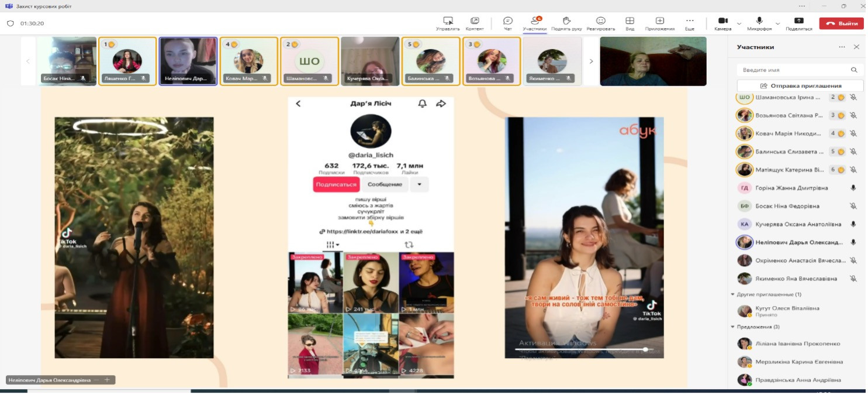The image size is (868, 395).
Task: Collapse the Другие приглашенные (1) section
Action: coord(733,294)
